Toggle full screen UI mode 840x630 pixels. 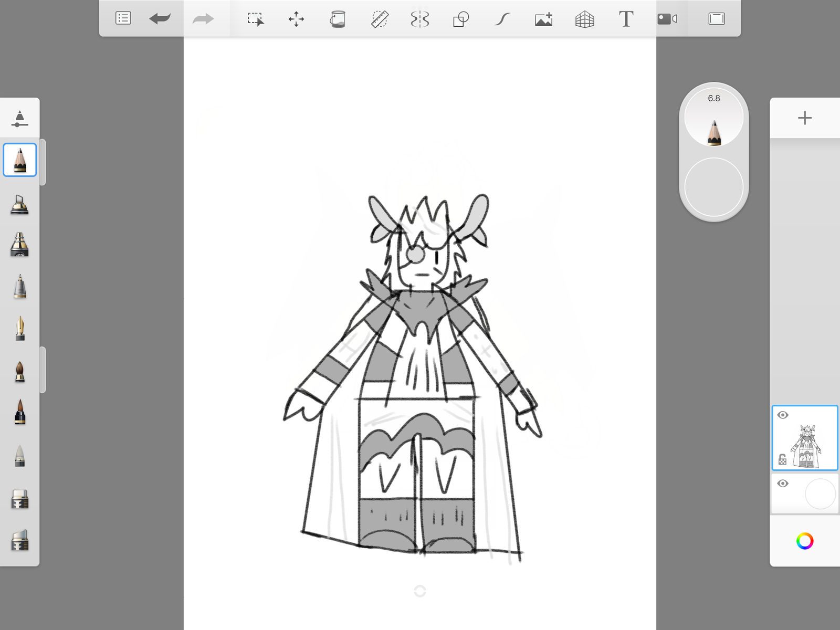pyautogui.click(x=717, y=19)
